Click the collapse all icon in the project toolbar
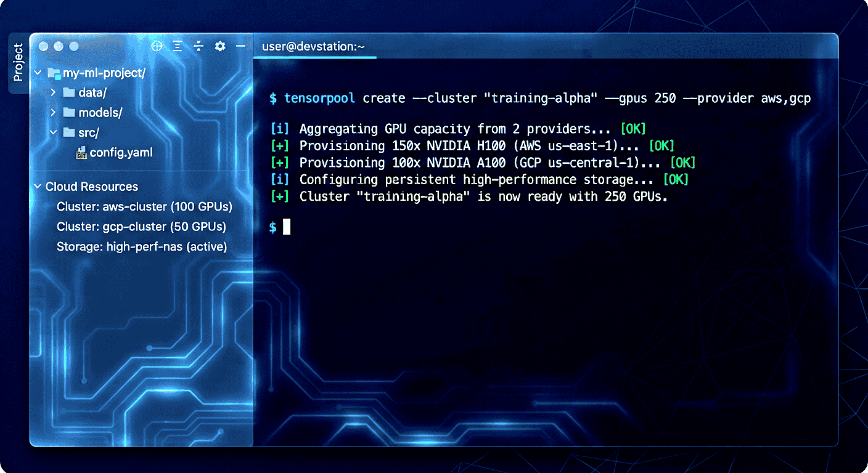The height and width of the screenshot is (473, 868). pos(199,46)
